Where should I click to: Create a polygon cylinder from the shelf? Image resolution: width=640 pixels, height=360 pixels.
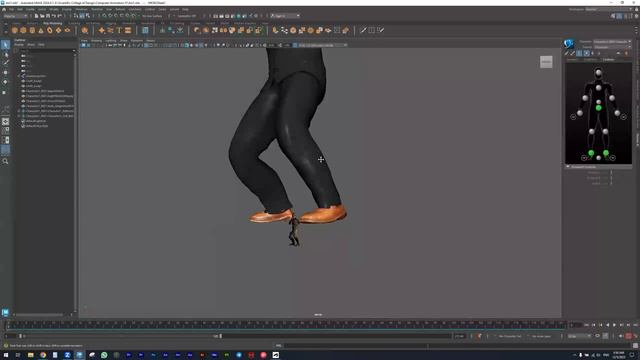click(32, 30)
